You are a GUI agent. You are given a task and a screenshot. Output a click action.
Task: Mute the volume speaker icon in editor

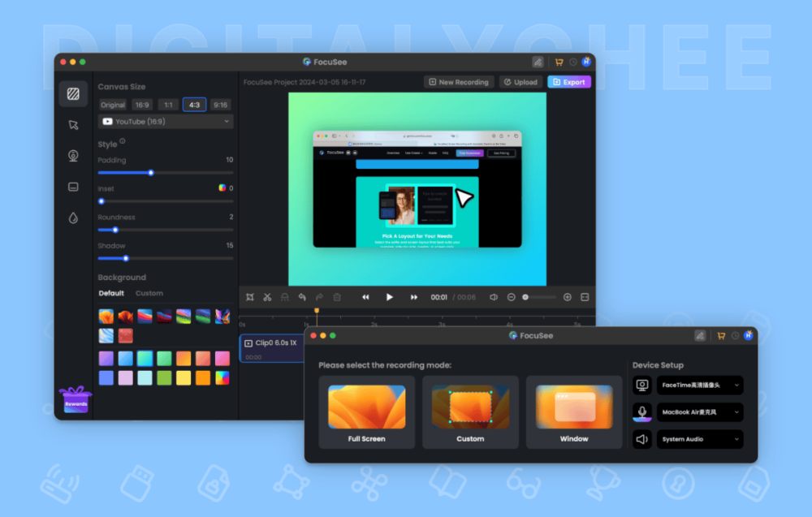pyautogui.click(x=494, y=297)
